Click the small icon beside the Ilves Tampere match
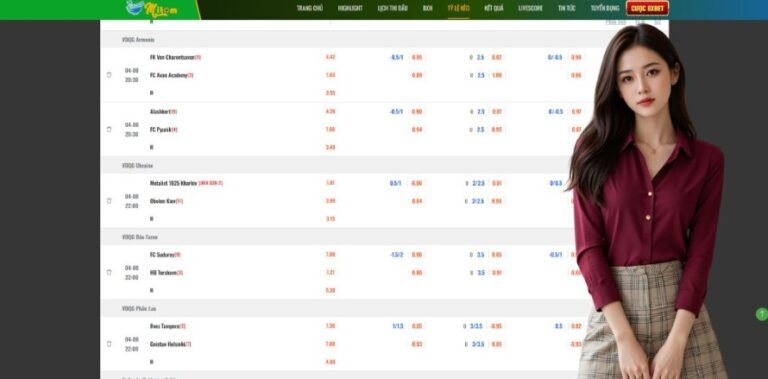This screenshot has width=768, height=379. (x=109, y=344)
